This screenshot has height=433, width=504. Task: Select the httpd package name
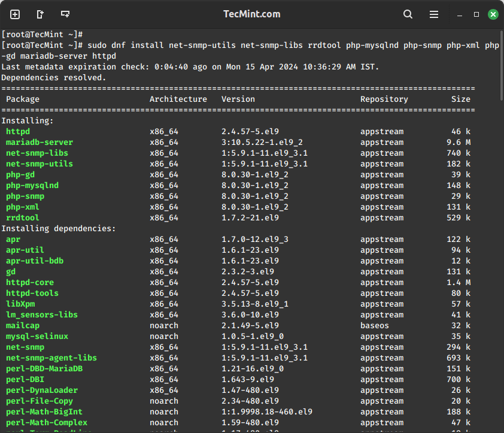point(18,132)
